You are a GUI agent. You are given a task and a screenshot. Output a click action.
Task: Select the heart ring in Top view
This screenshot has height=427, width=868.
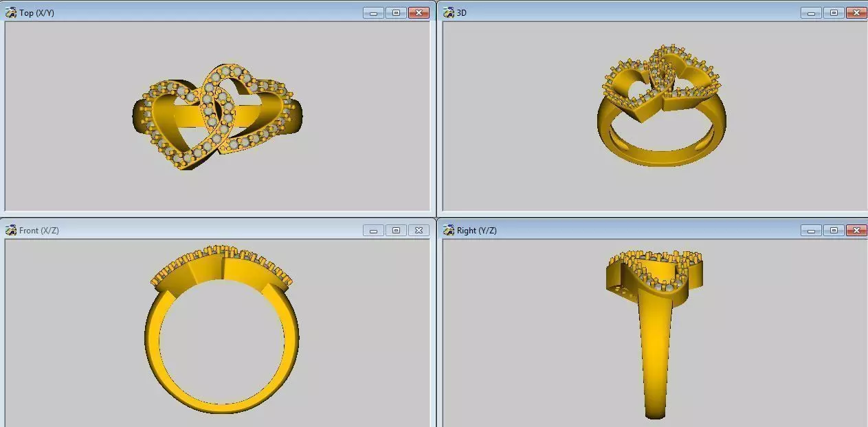click(x=216, y=117)
